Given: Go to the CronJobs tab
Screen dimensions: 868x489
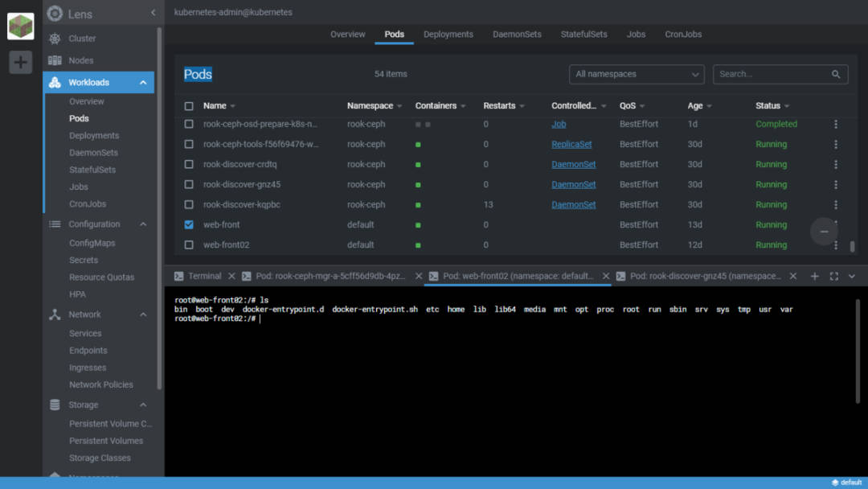Looking at the screenshot, I should click(x=683, y=35).
